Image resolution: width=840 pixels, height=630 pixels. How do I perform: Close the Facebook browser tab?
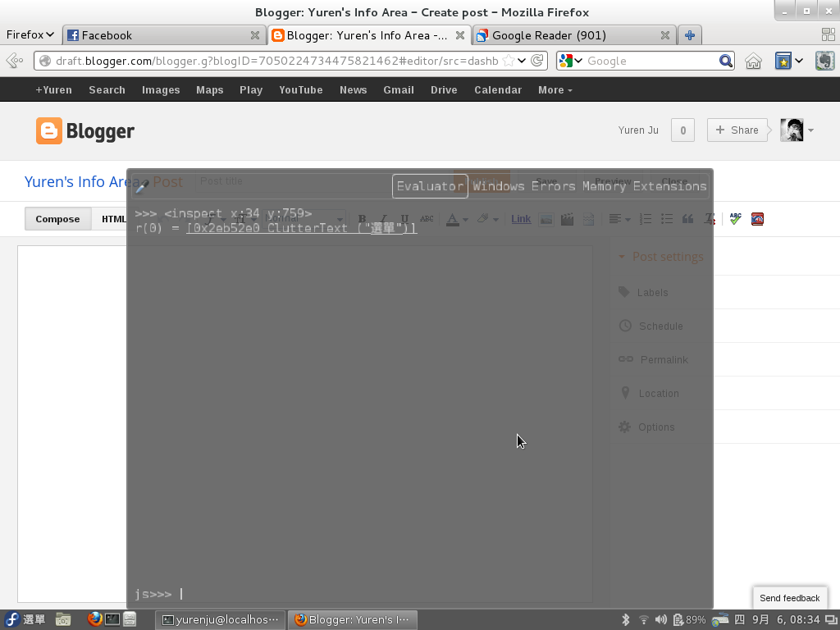point(255,35)
